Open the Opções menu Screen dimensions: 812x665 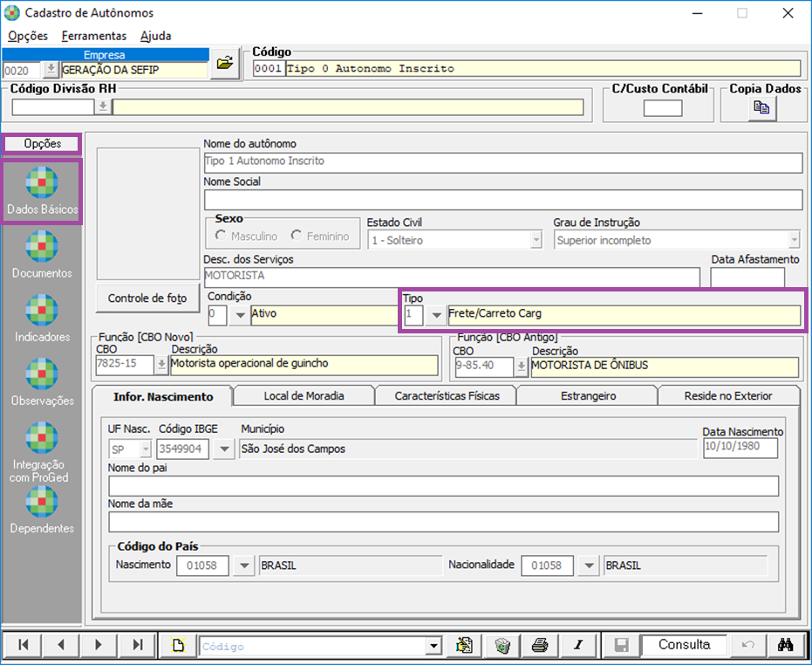28,36
